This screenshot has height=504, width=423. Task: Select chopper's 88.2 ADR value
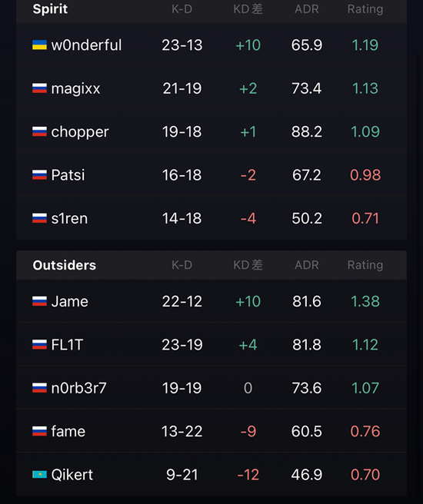pos(307,131)
